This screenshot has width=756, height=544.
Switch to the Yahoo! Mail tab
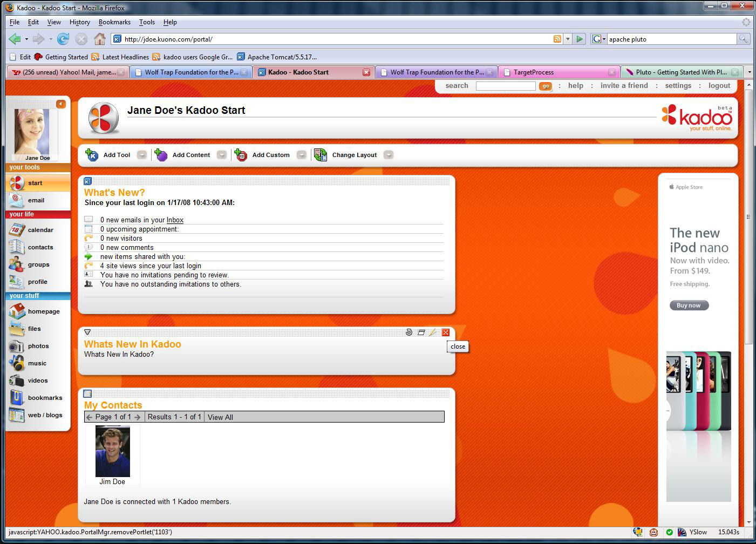click(x=68, y=72)
